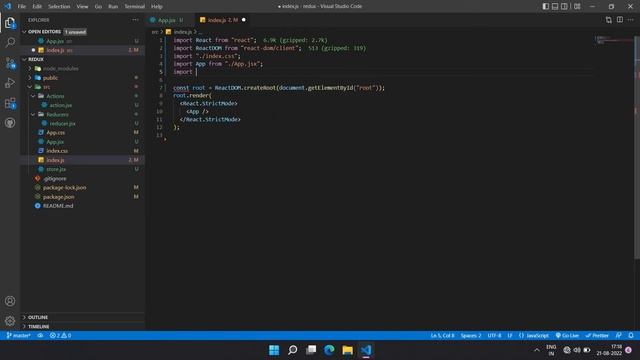
Task: Open the Accounts menu icon
Action: (x=10, y=301)
